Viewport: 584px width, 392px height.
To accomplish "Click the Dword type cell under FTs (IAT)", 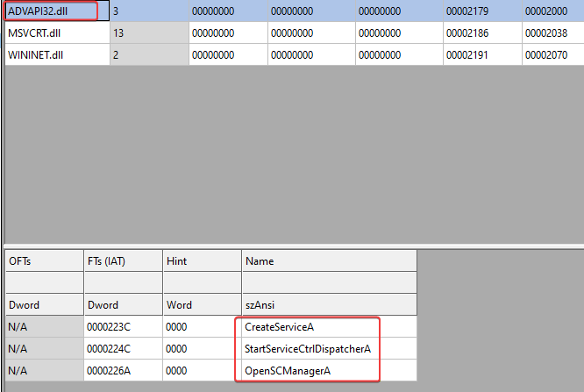I will 124,305.
